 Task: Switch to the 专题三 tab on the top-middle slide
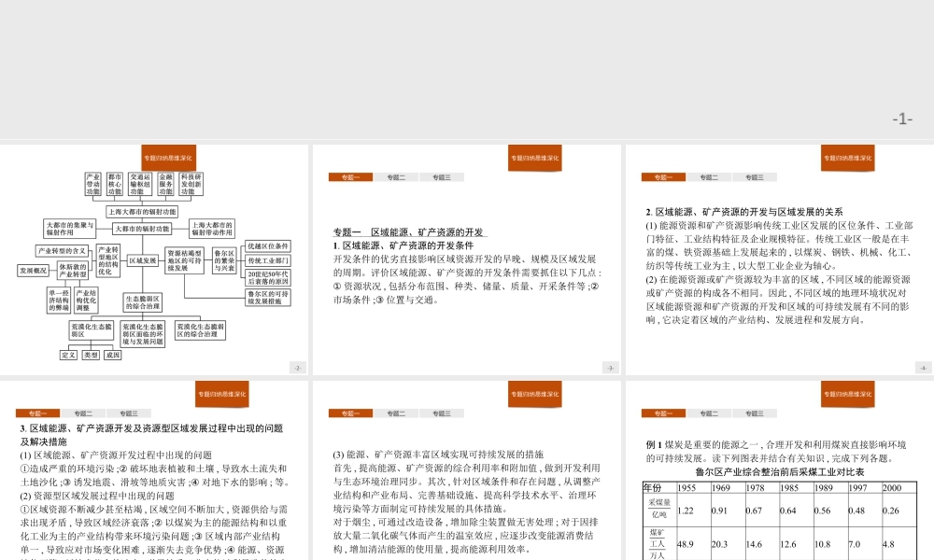click(x=442, y=176)
